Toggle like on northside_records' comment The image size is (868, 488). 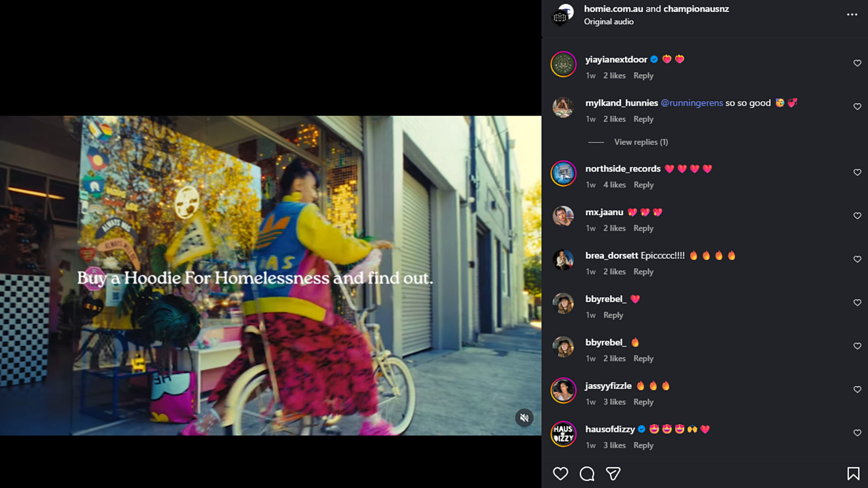[x=857, y=172]
